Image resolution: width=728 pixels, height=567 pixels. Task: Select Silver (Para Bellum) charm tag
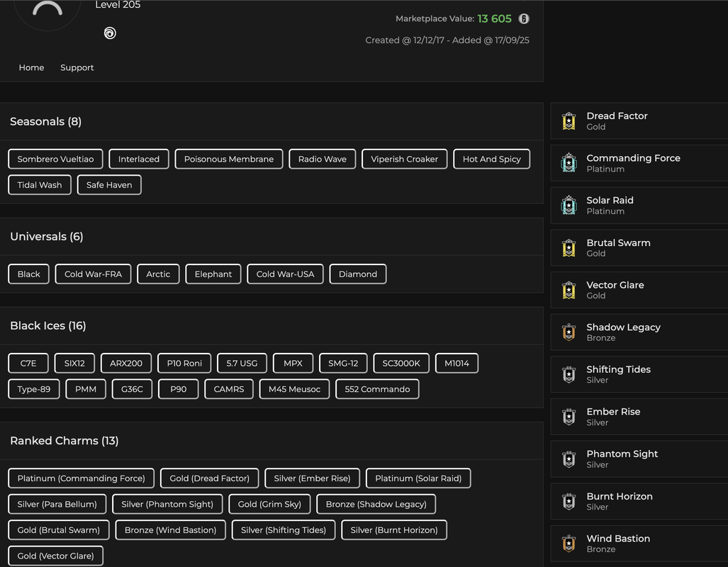tap(57, 505)
